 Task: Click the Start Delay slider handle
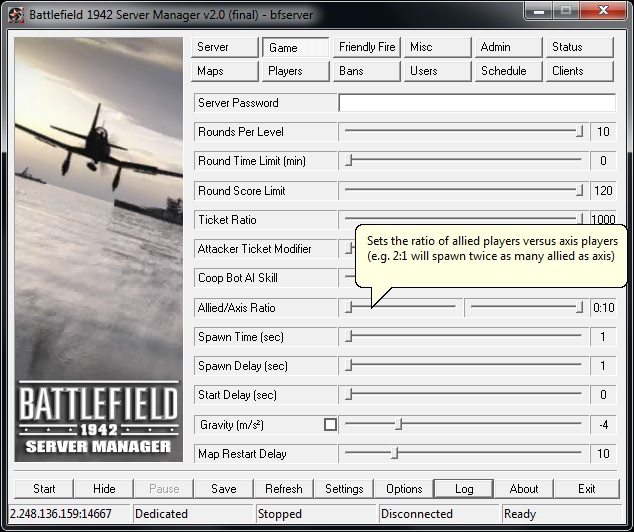pyautogui.click(x=349, y=394)
